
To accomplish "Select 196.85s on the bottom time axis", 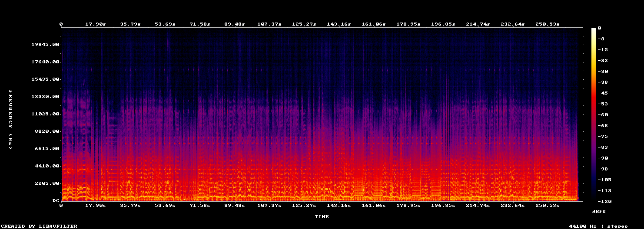I will pyautogui.click(x=443, y=205).
